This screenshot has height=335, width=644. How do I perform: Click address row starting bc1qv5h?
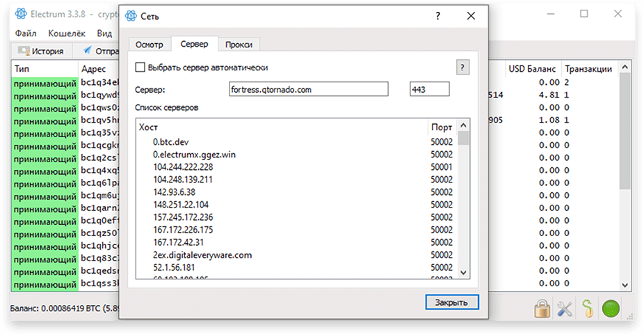click(99, 120)
